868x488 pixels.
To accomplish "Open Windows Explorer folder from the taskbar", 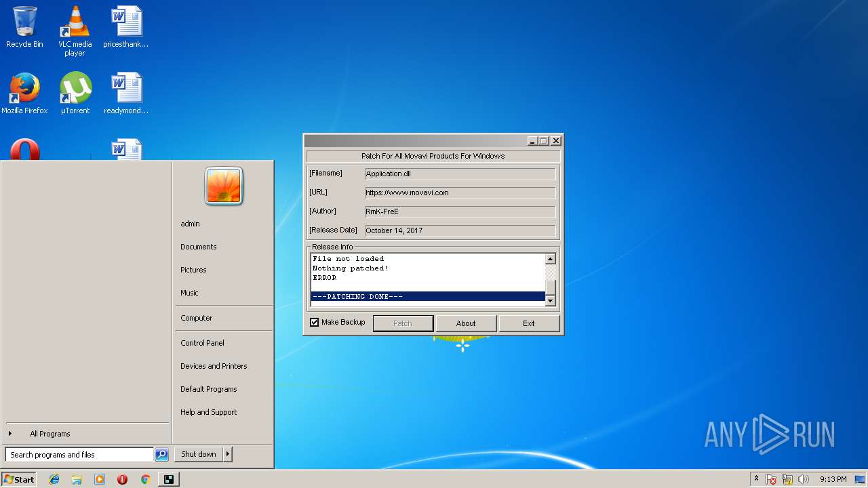I will [x=77, y=479].
